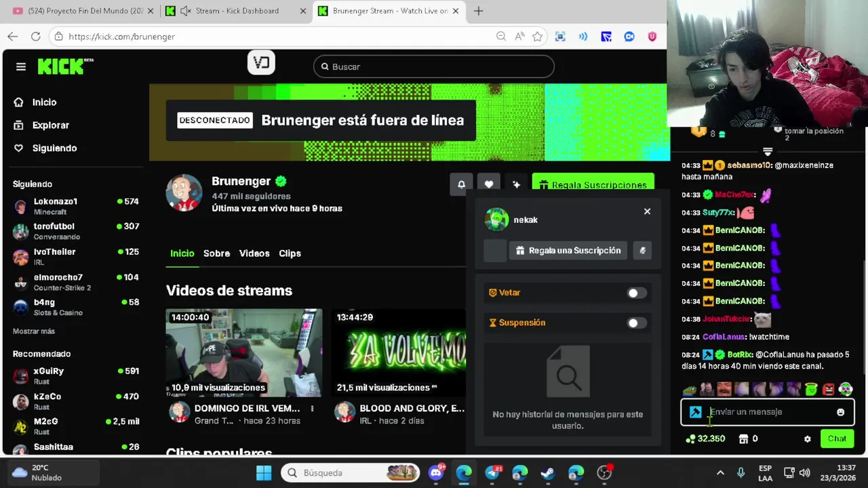Click sebasmo10 username in chat
This screenshot has height=488, width=868.
click(749, 165)
